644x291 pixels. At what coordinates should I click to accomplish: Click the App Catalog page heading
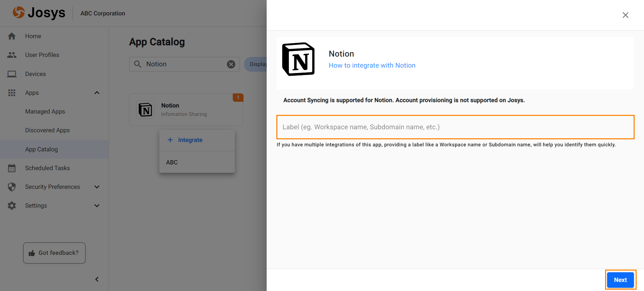157,42
